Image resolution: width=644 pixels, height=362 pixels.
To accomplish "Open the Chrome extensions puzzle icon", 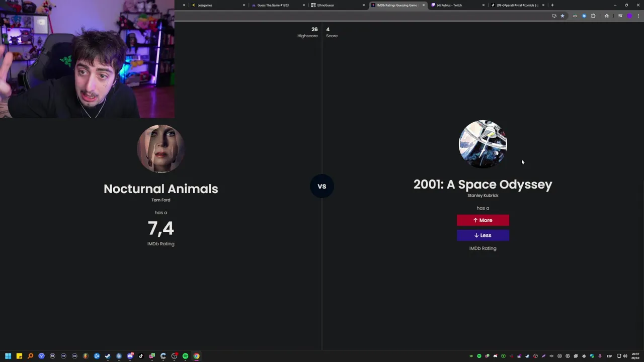I will pos(593,16).
